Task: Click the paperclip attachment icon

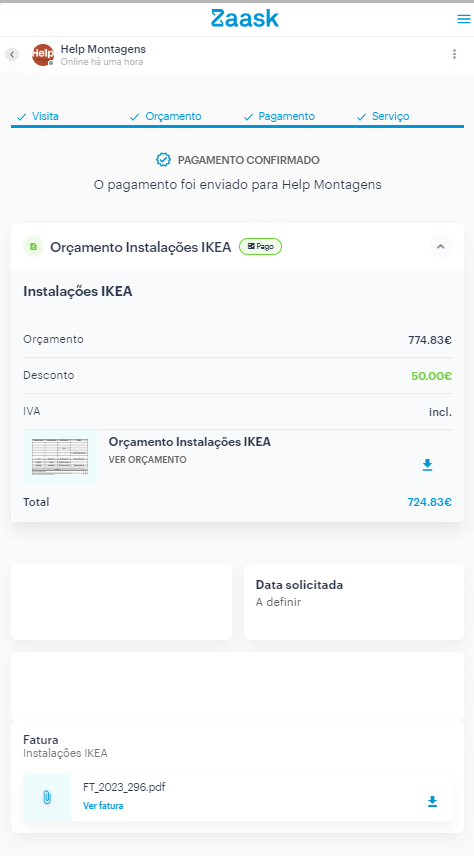Action: [x=47, y=797]
